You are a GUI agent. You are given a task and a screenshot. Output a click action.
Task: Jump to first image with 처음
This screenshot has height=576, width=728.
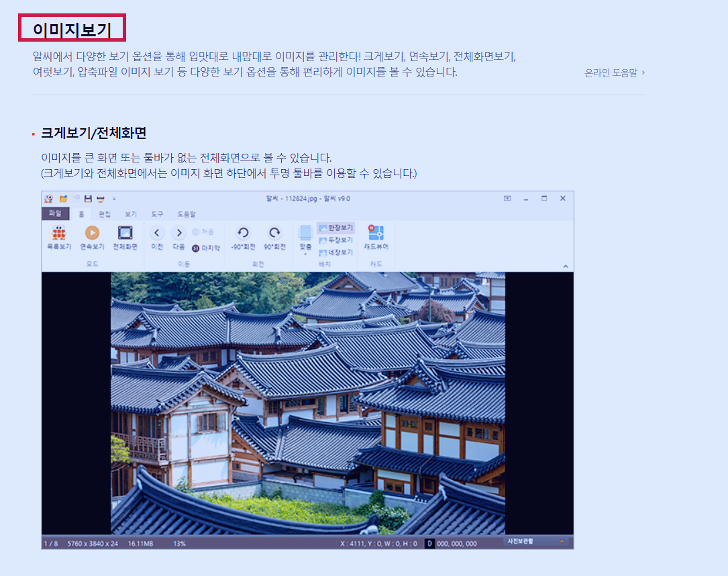pos(203,232)
